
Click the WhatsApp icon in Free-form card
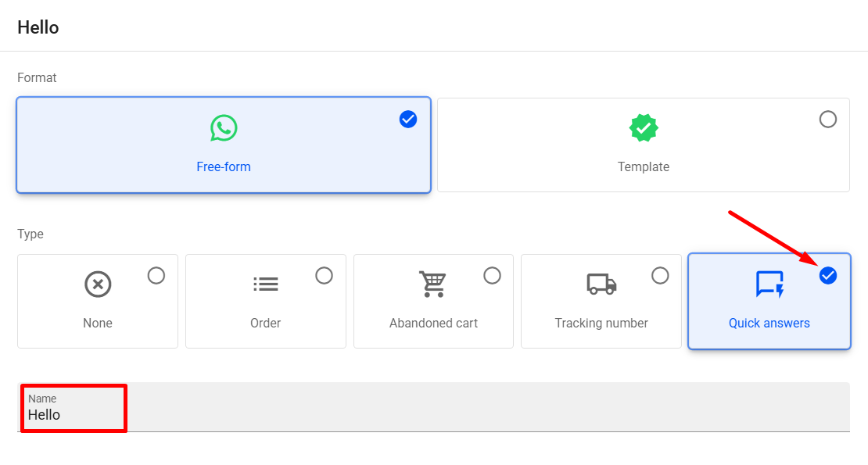(224, 128)
